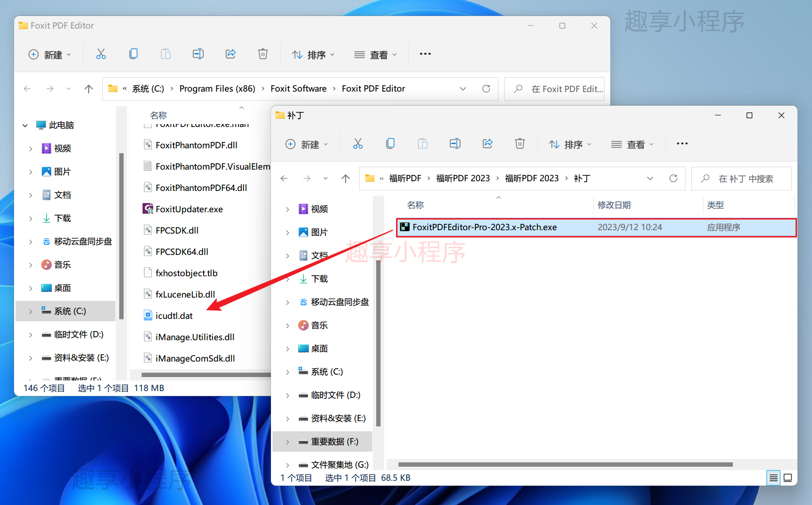Go up one folder in 补丁 window
Viewport: 812px width, 505px height.
[345, 178]
